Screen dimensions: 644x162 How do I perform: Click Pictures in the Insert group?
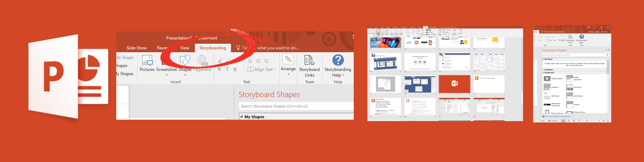tap(147, 63)
